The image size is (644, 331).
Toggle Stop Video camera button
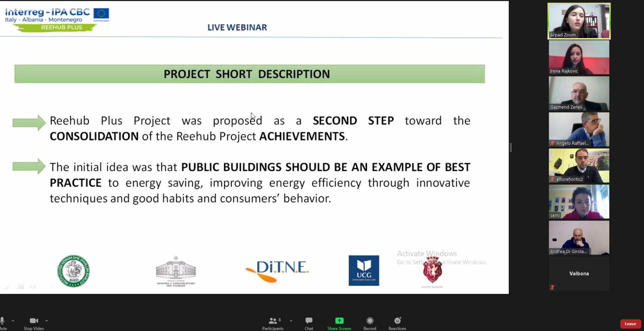point(34,323)
